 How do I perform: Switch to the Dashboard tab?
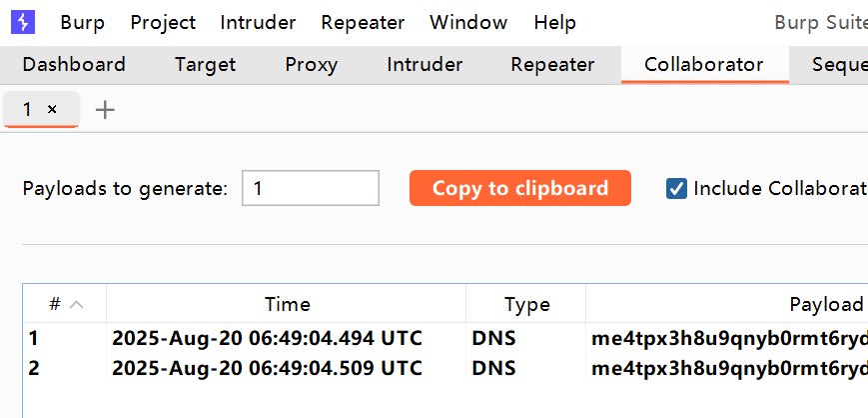[74, 65]
